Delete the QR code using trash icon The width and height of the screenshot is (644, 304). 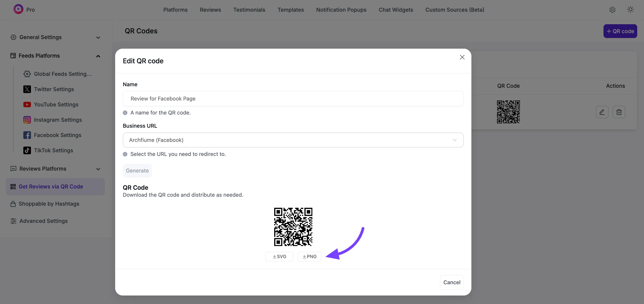pyautogui.click(x=619, y=112)
